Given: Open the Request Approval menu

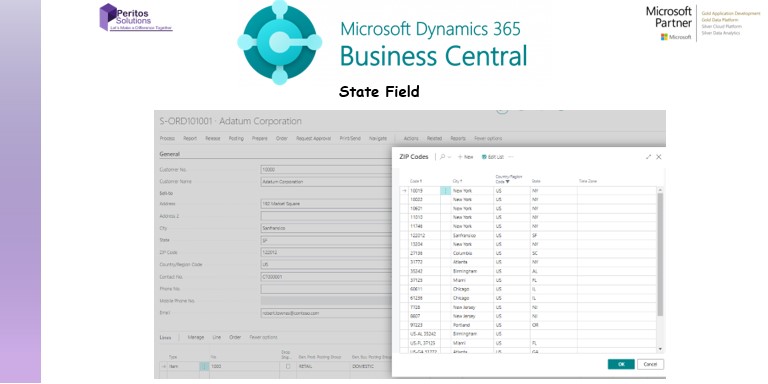Looking at the screenshot, I should [313, 139].
